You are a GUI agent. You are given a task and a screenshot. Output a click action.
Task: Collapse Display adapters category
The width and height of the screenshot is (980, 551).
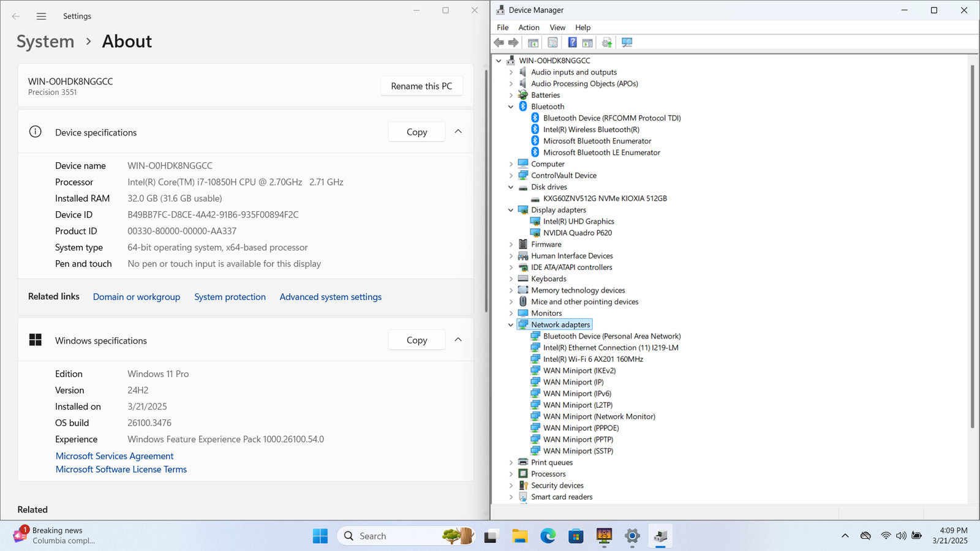point(511,210)
